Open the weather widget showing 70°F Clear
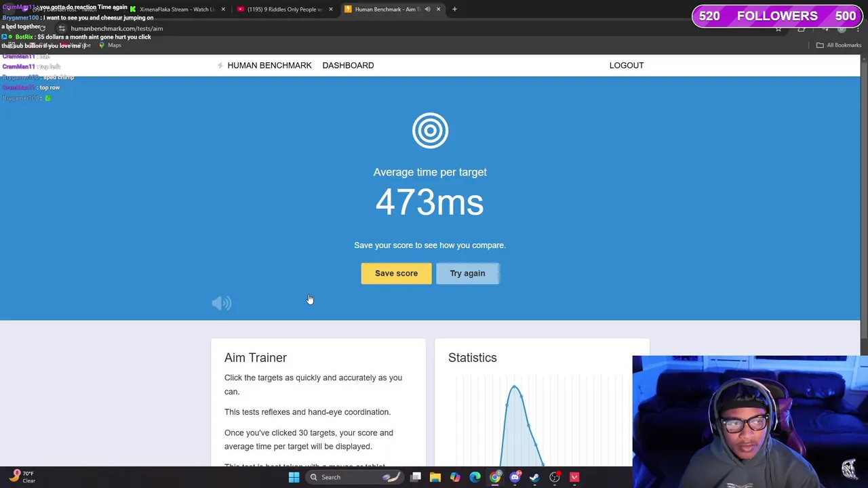The image size is (868, 488). (x=22, y=477)
